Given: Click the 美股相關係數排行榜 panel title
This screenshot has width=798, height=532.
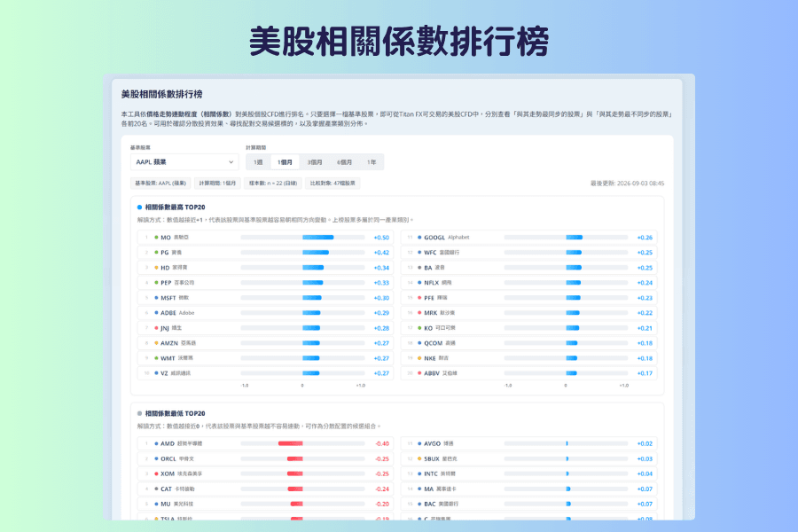Looking at the screenshot, I should click(x=162, y=94).
